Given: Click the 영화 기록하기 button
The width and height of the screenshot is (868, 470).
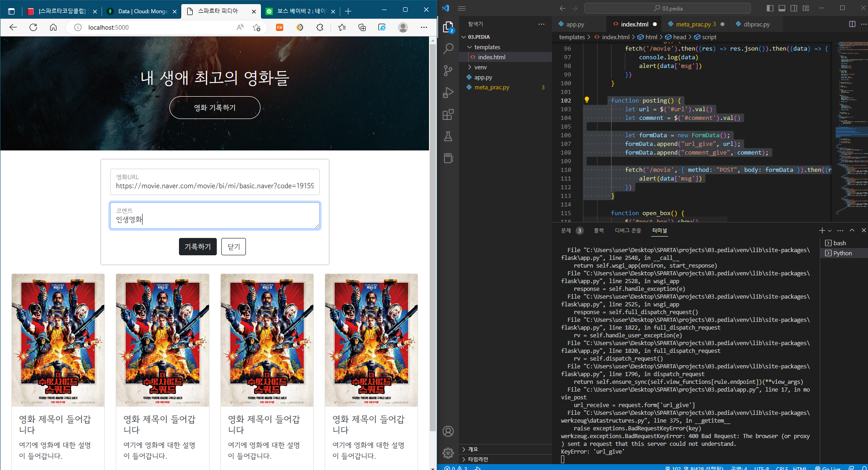Looking at the screenshot, I should coord(215,108).
